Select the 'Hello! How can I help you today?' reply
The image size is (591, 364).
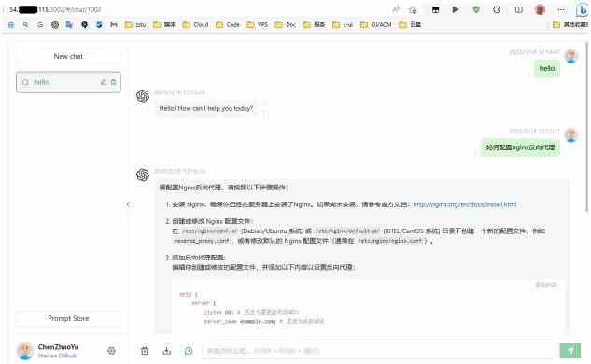coord(205,108)
